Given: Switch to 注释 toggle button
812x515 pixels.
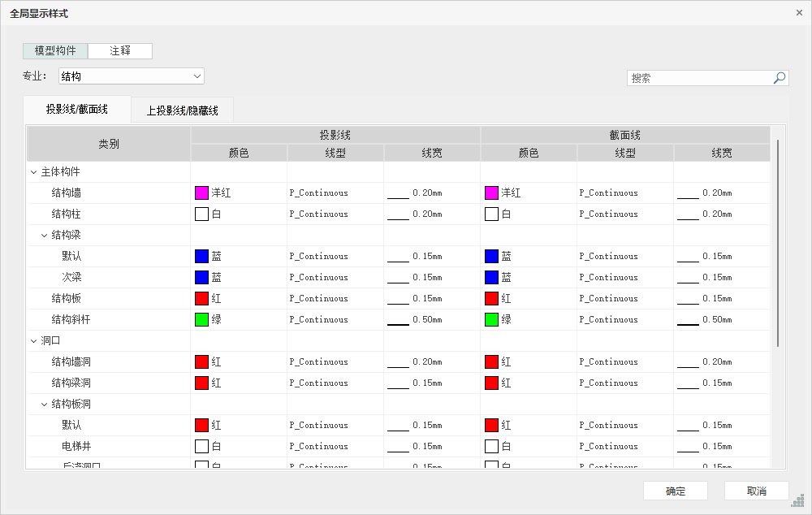Looking at the screenshot, I should [x=120, y=50].
